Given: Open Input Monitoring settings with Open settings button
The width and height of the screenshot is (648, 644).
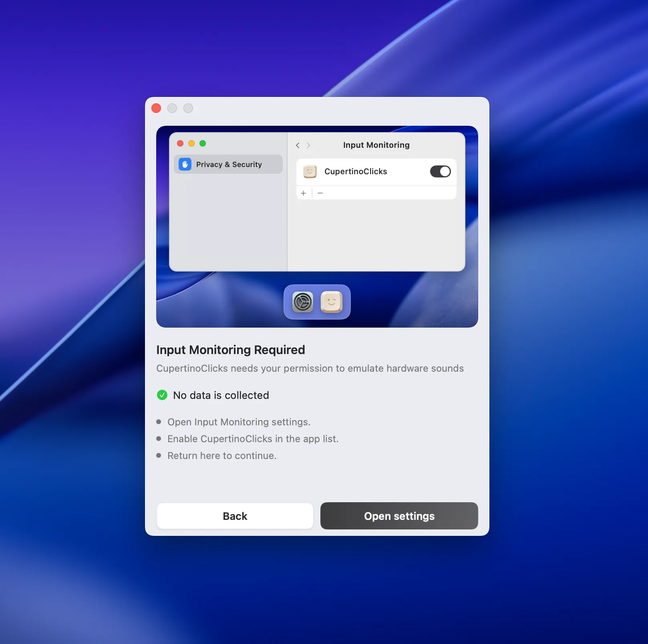Looking at the screenshot, I should point(399,516).
